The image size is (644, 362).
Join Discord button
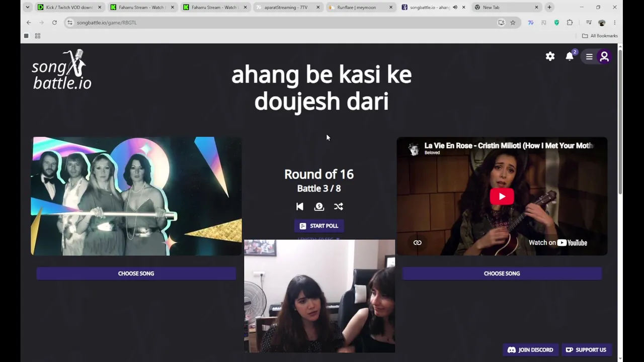530,350
